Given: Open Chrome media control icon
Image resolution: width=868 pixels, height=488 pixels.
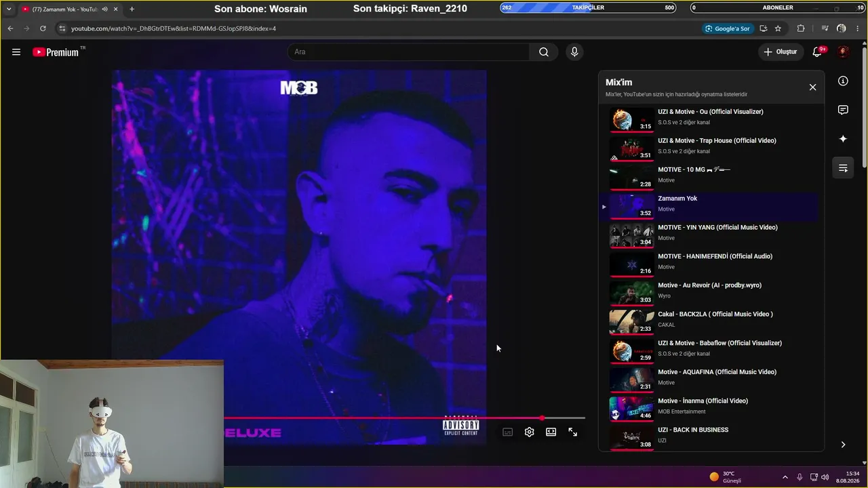Looking at the screenshot, I should (825, 28).
